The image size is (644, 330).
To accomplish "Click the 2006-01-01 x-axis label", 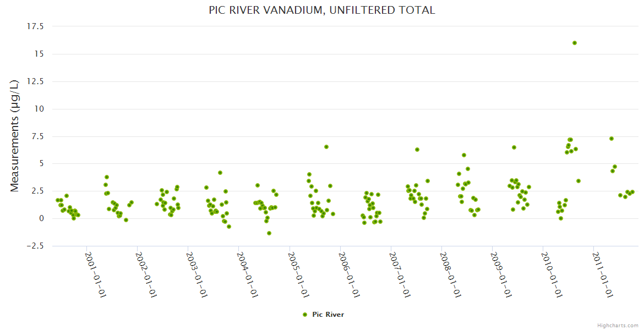I will click(x=348, y=275).
